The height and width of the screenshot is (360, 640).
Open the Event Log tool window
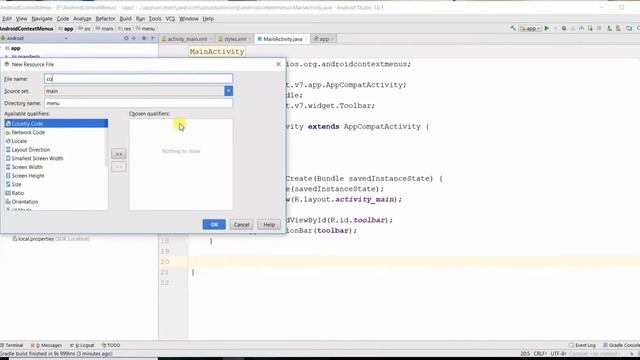pyautogui.click(x=582, y=345)
